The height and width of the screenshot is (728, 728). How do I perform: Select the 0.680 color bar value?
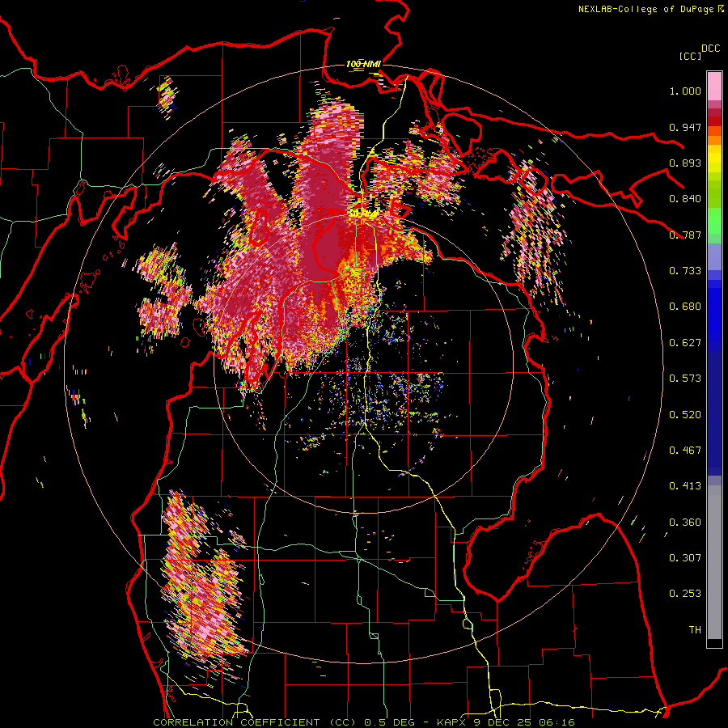pyautogui.click(x=685, y=307)
